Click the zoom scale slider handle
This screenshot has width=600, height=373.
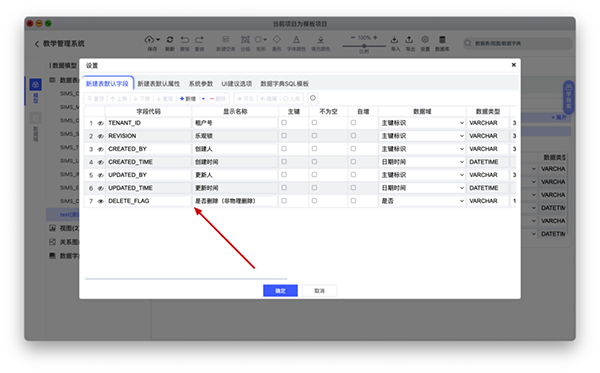364,46
